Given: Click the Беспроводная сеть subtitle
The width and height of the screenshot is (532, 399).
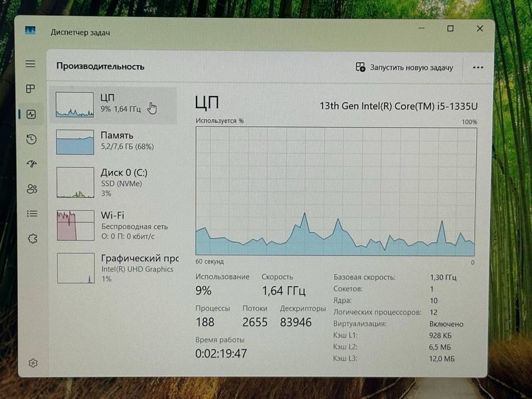Looking at the screenshot, I should (135, 226).
